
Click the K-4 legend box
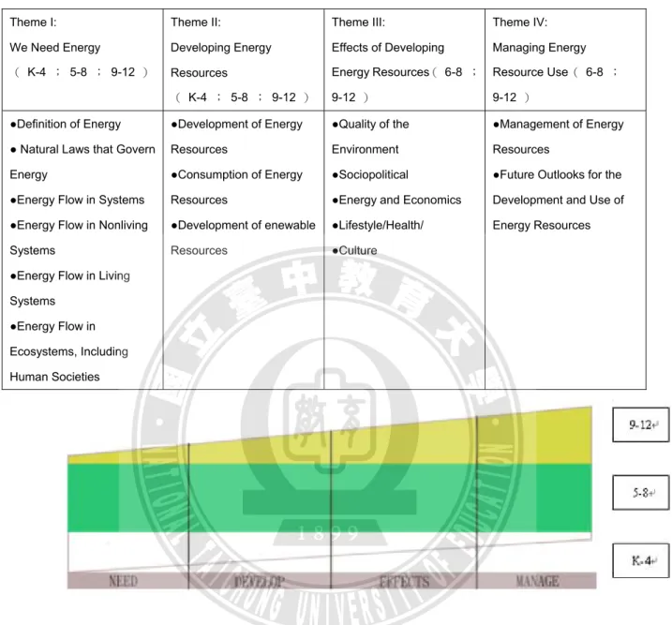tap(641, 560)
